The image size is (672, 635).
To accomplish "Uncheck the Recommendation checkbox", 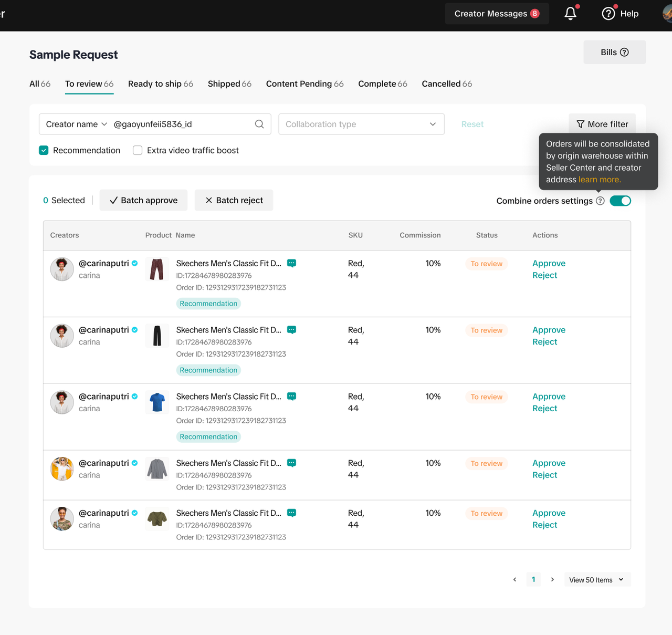I will (44, 151).
